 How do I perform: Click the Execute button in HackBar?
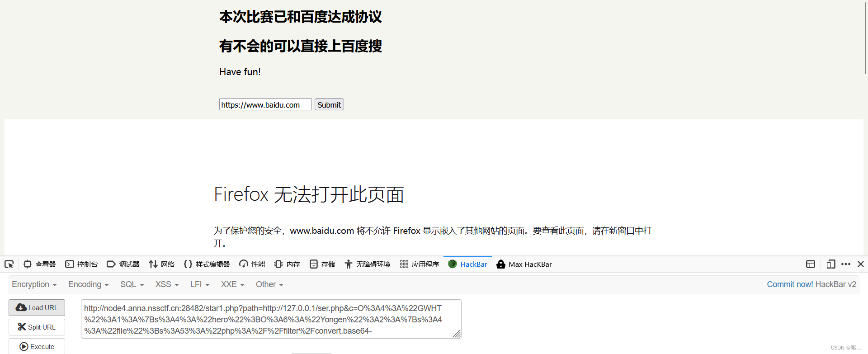(37, 346)
